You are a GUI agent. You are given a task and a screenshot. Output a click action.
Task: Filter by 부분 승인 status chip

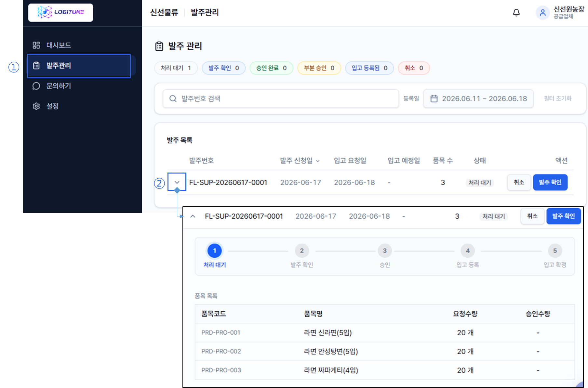pyautogui.click(x=319, y=68)
